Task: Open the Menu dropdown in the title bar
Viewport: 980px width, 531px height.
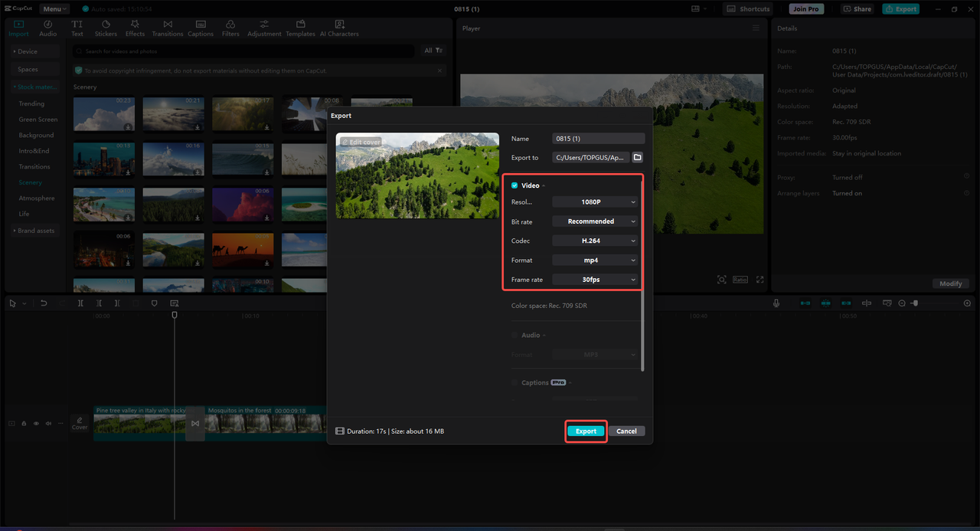Action: pos(54,9)
